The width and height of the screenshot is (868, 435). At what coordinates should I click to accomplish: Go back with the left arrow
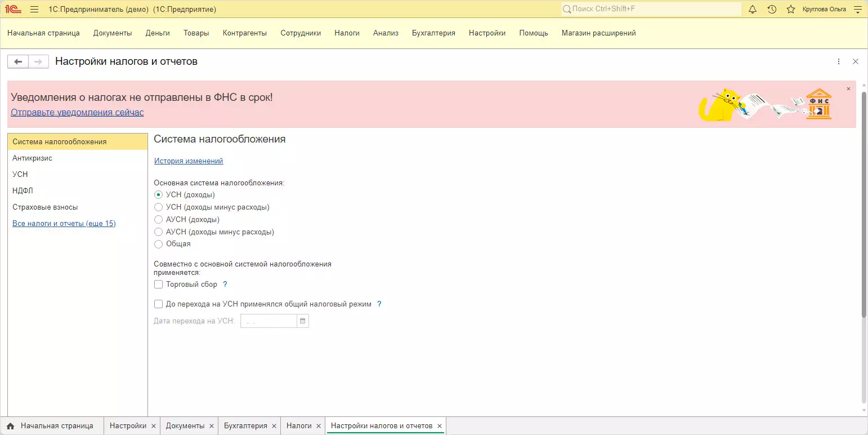tap(18, 61)
